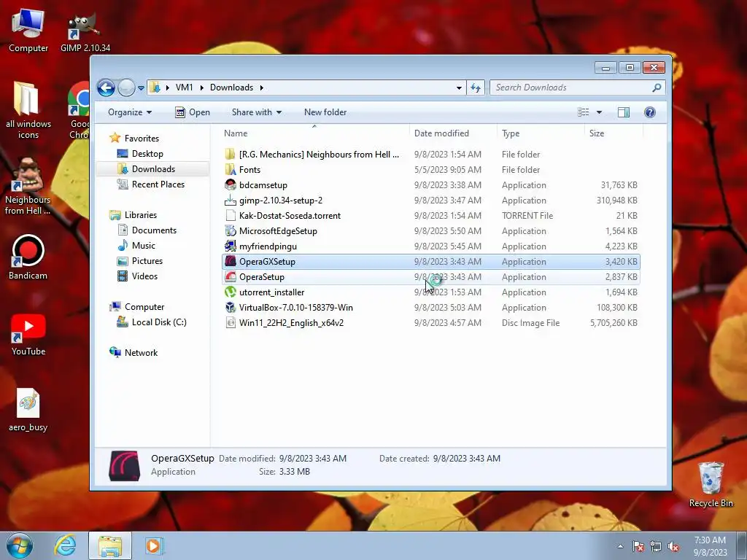This screenshot has width=747, height=560.
Task: Sort by the Date modified column header
Action: coord(452,133)
